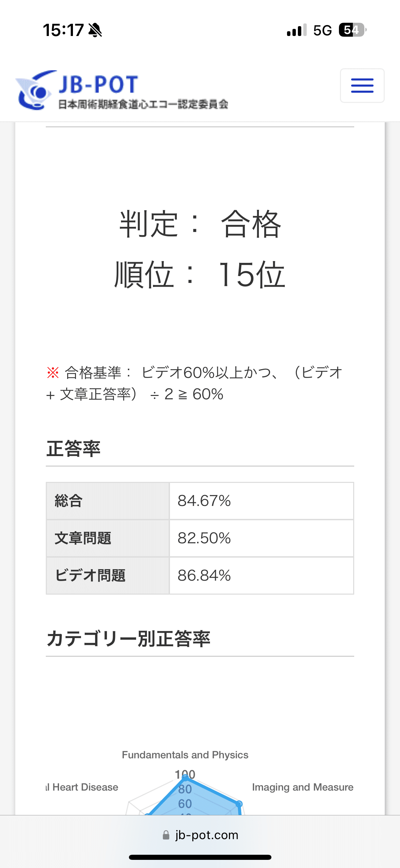Tap the cellular signal bars icon
This screenshot has width=400, height=868.
pos(297,30)
